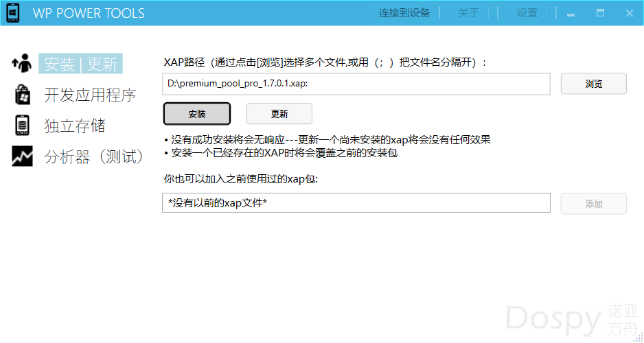Minimize the WP Power Tools window
644x343 pixels.
coord(570,13)
